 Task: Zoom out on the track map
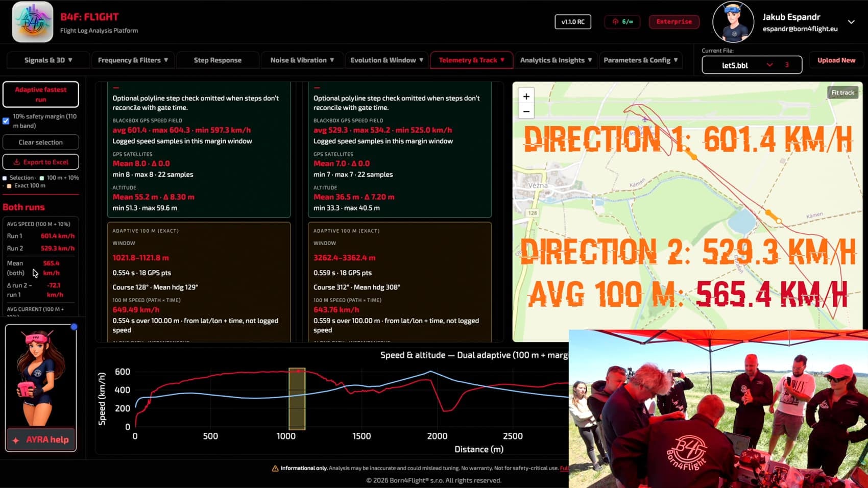pos(526,111)
